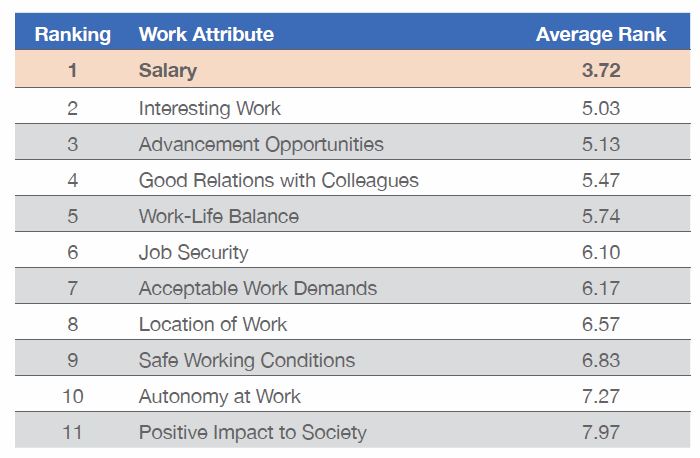This screenshot has height=458, width=700.
Task: Click the Work Attribute column header
Action: coord(206,34)
